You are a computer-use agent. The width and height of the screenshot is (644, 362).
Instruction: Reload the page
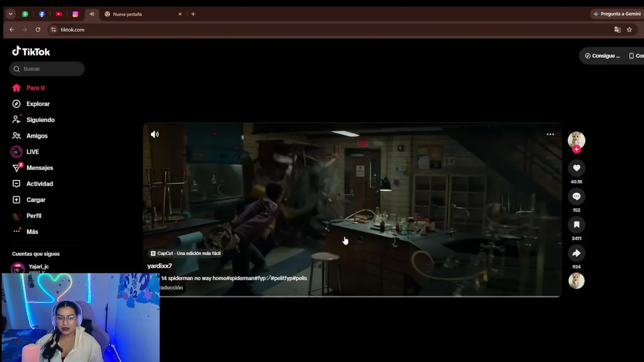click(38, 30)
